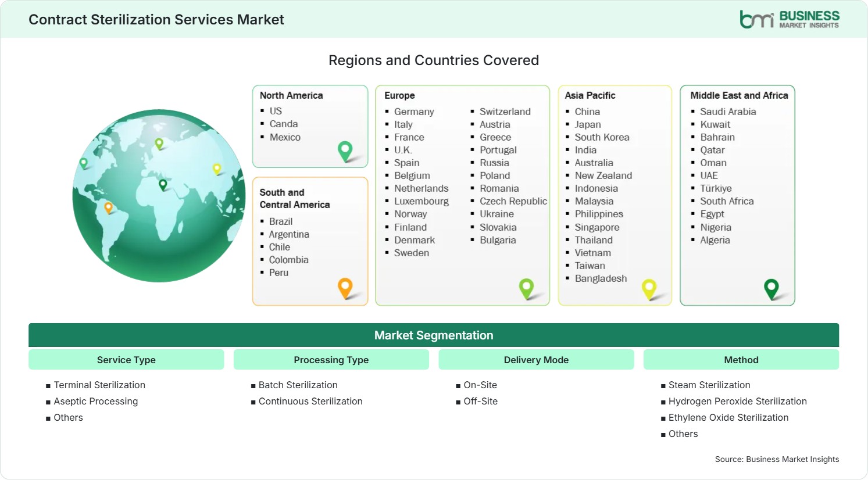
Task: Click the Market Segmentation banner
Action: [434, 335]
